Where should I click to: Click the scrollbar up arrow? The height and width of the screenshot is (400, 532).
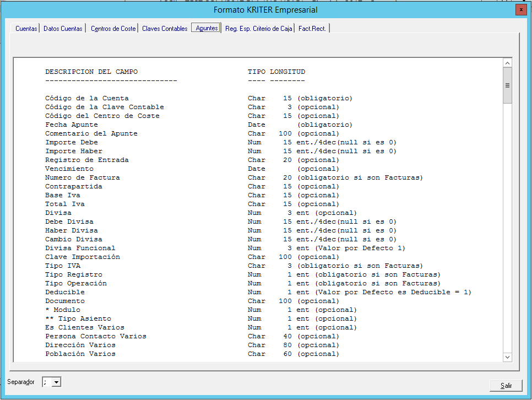point(507,63)
